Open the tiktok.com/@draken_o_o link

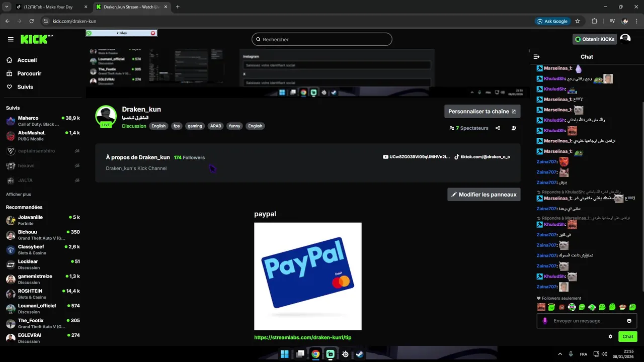(482, 157)
